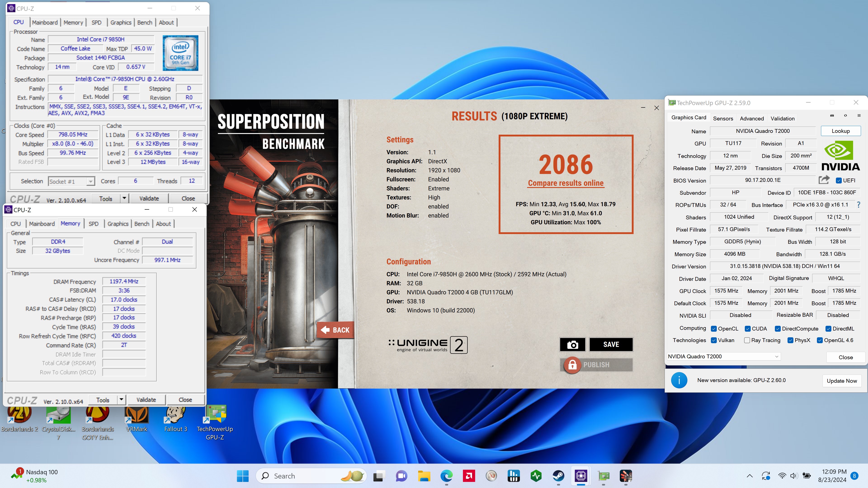Click SAVE in Superposition results
This screenshot has width=868, height=488.
click(x=611, y=344)
